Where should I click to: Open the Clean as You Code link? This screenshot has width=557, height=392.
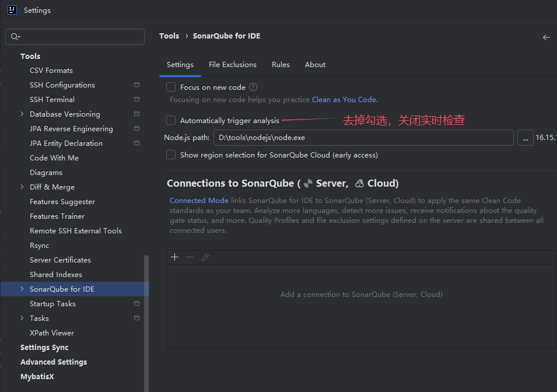(x=344, y=100)
